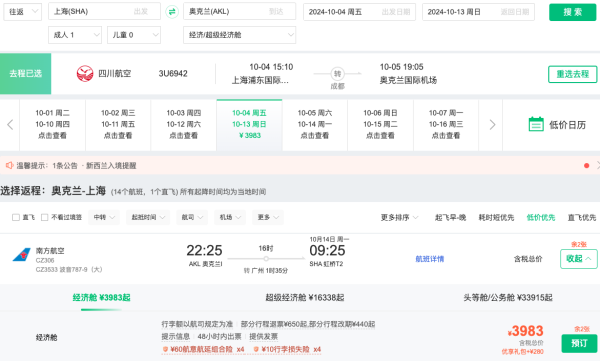This screenshot has width=600, height=361.
Task: Click the ¥3983 price
Action: pos(525,331)
